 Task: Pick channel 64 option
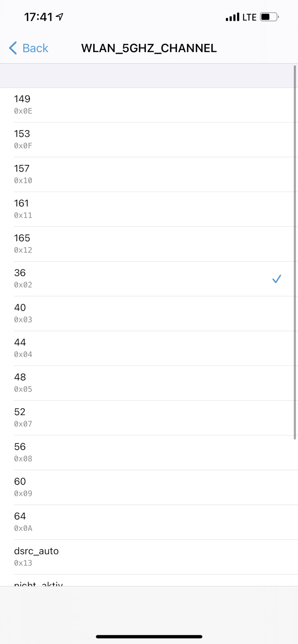(149, 522)
